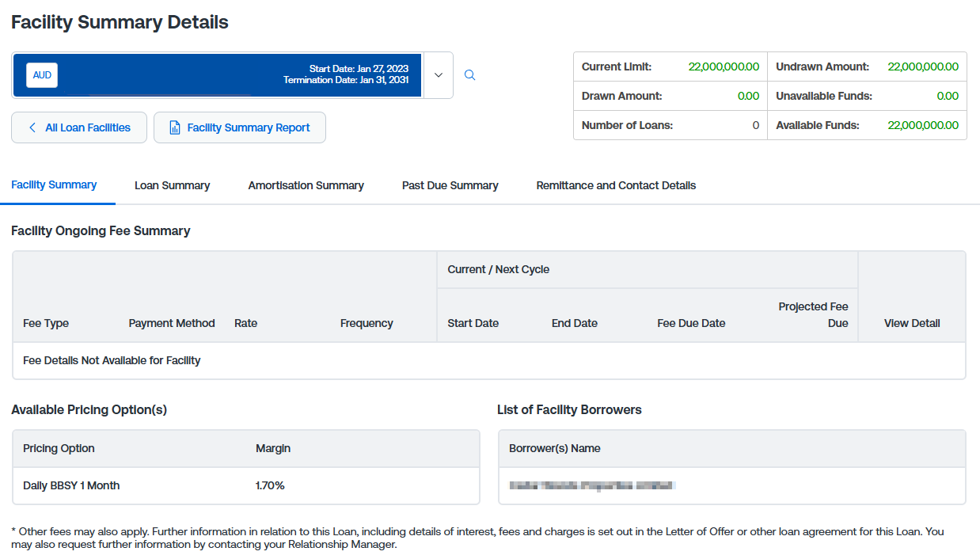The height and width of the screenshot is (559, 980).
Task: Click the Available Funds value
Action: (x=923, y=125)
